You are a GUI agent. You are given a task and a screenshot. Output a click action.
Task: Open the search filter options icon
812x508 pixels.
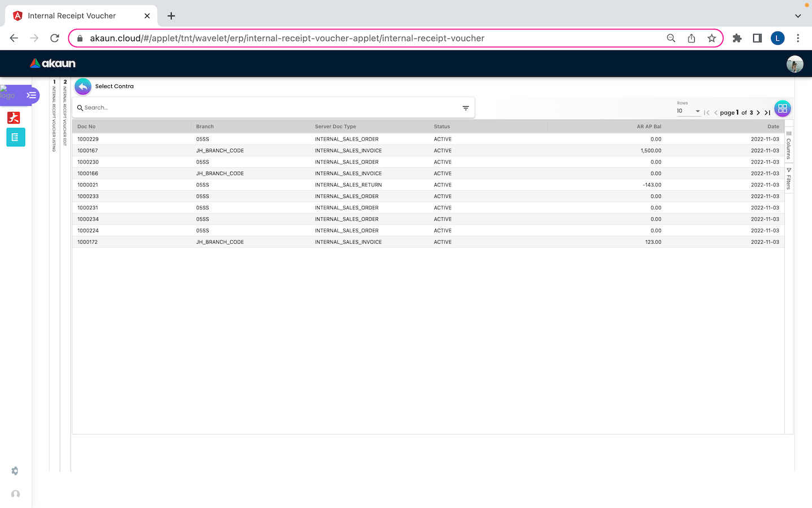pos(466,108)
